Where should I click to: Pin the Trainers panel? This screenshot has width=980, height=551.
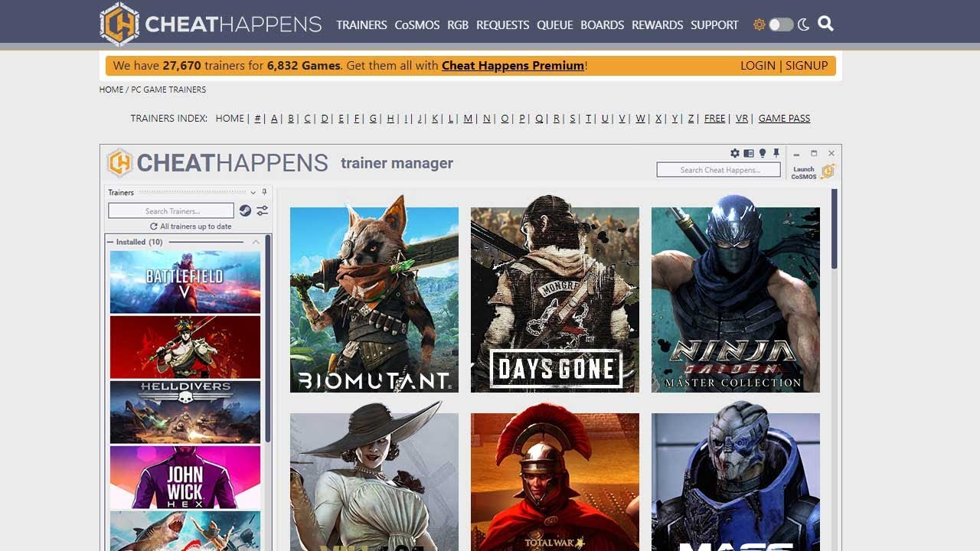click(x=265, y=192)
